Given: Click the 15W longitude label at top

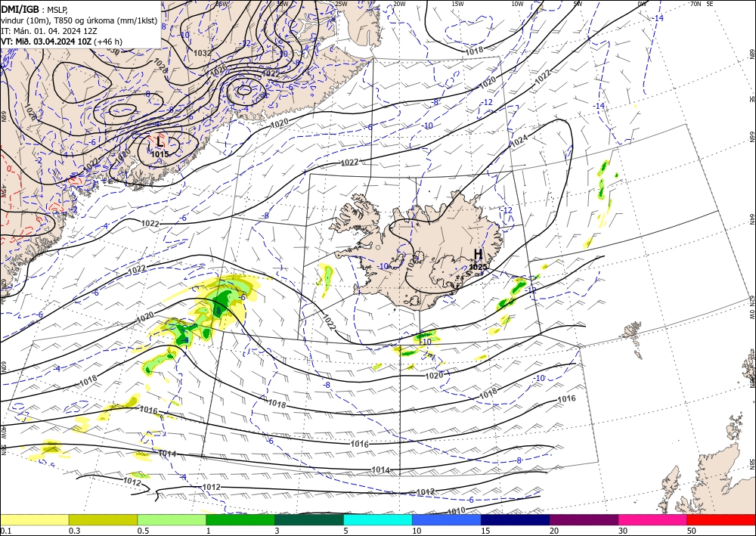Looking at the screenshot, I should pos(458,4).
